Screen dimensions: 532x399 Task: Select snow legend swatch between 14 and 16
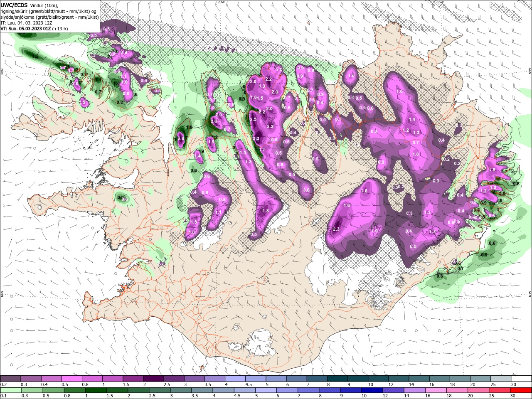pos(419,379)
